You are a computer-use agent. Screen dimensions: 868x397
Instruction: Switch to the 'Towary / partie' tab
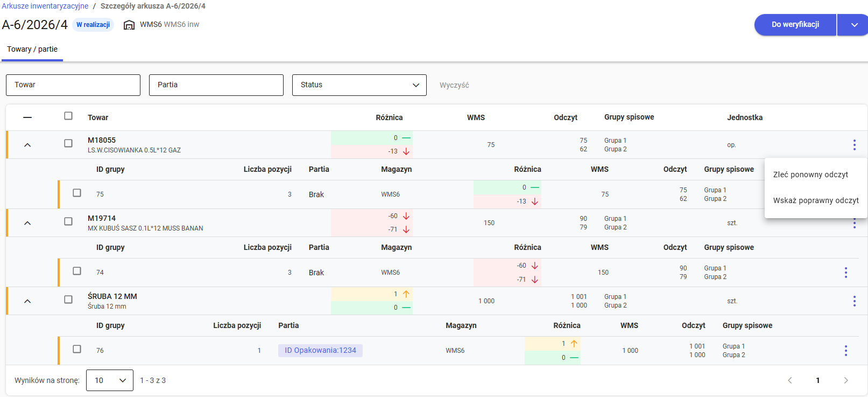coord(32,49)
